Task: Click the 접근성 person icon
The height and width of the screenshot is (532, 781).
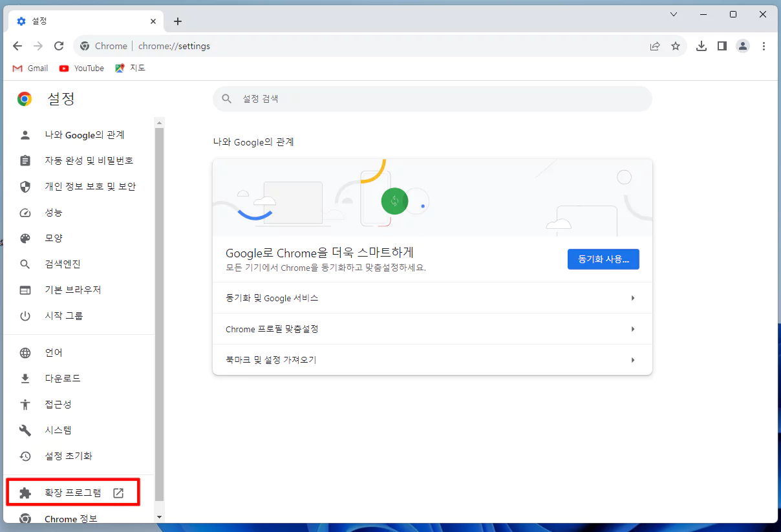Action: coord(25,404)
